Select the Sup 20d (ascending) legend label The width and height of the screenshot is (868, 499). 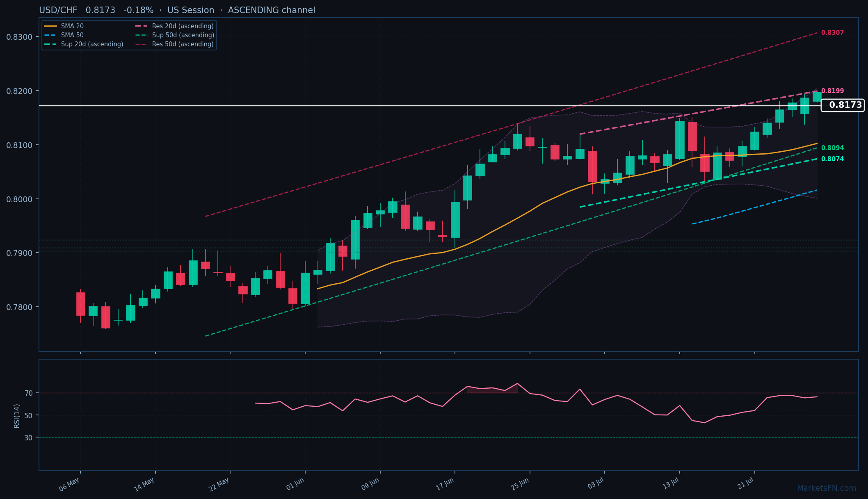tap(92, 44)
